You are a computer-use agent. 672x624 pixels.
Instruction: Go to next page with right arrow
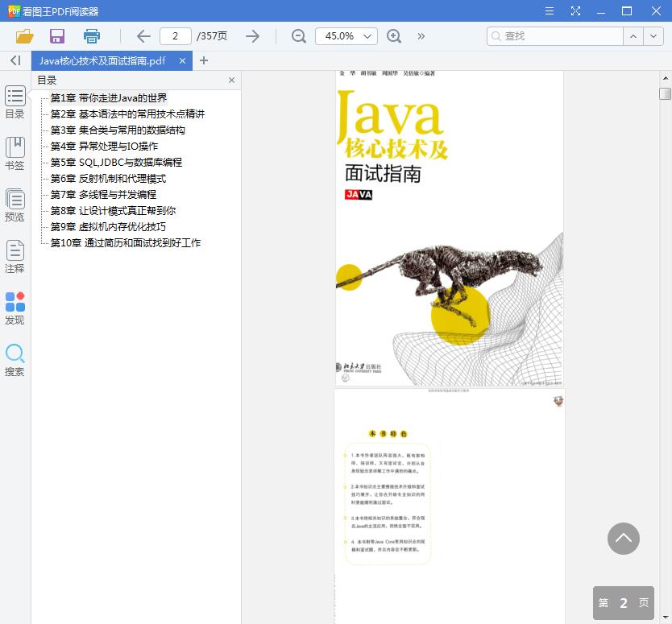(252, 36)
